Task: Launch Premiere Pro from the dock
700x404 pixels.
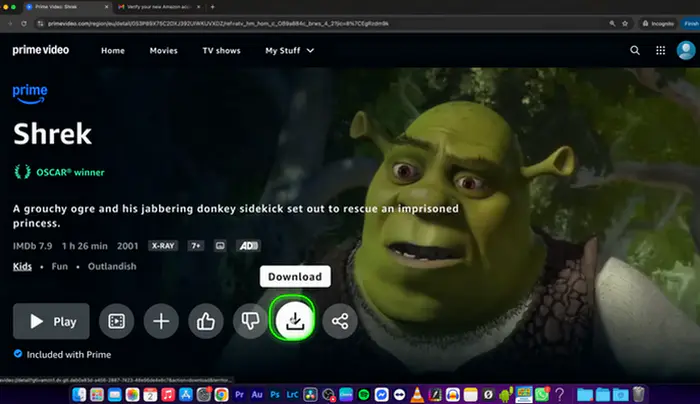Action: (239, 395)
